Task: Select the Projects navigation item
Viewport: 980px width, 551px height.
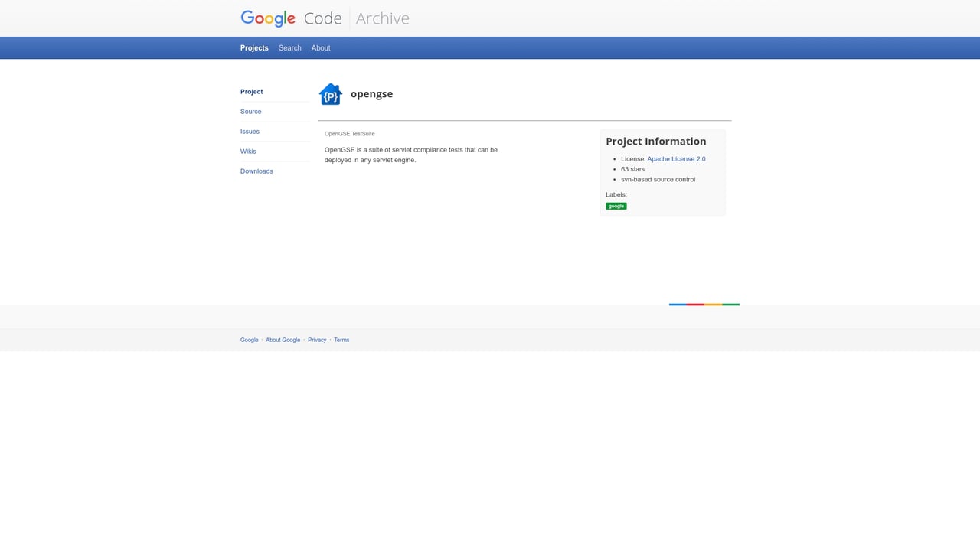Action: tap(253, 47)
